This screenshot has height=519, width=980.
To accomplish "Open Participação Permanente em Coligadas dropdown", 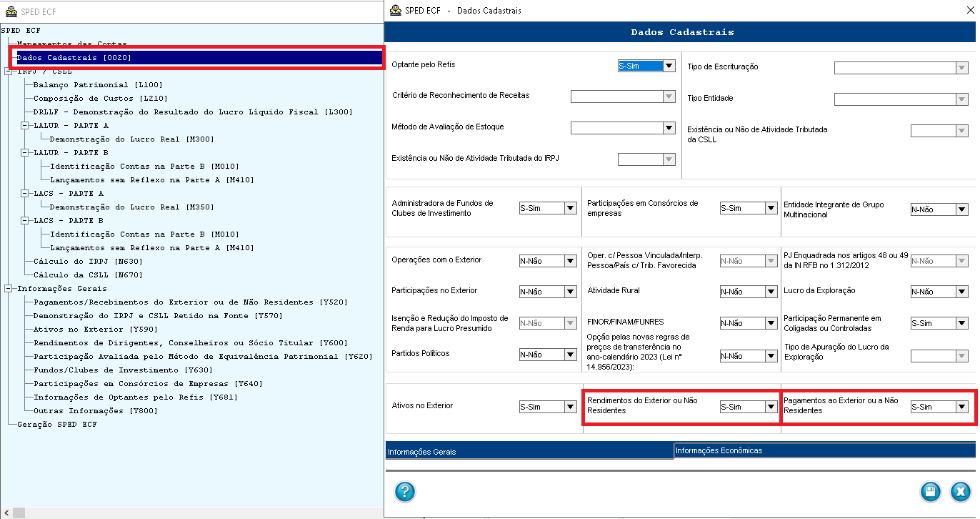I will coord(962,323).
